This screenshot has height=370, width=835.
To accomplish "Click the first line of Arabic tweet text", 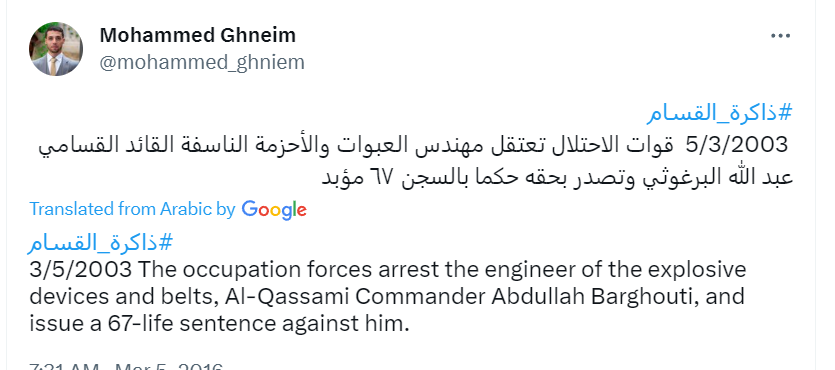I will click(x=413, y=145).
